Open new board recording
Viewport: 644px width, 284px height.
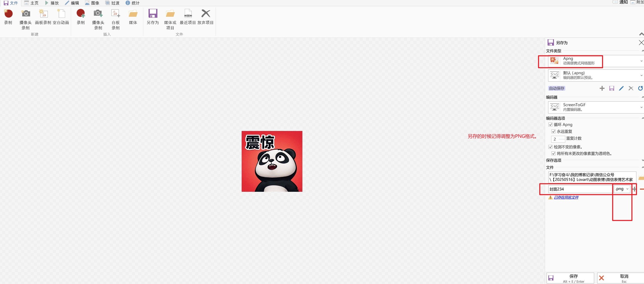pyautogui.click(x=43, y=17)
